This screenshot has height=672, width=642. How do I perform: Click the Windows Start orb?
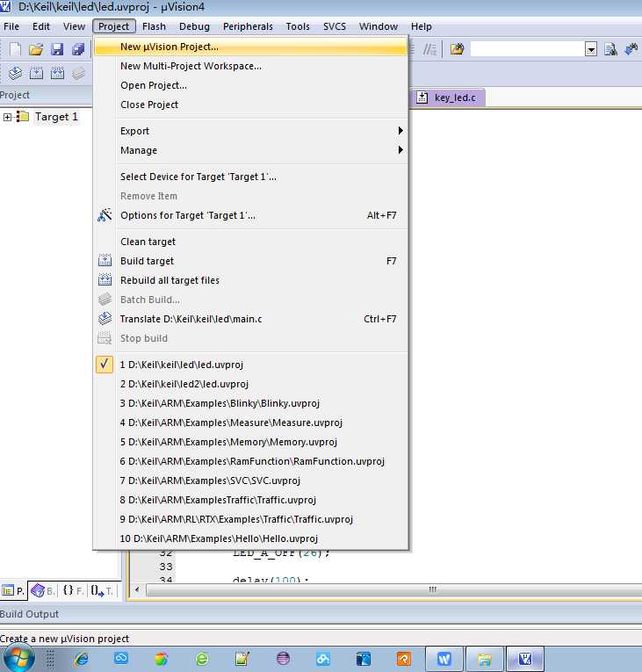tap(18, 659)
